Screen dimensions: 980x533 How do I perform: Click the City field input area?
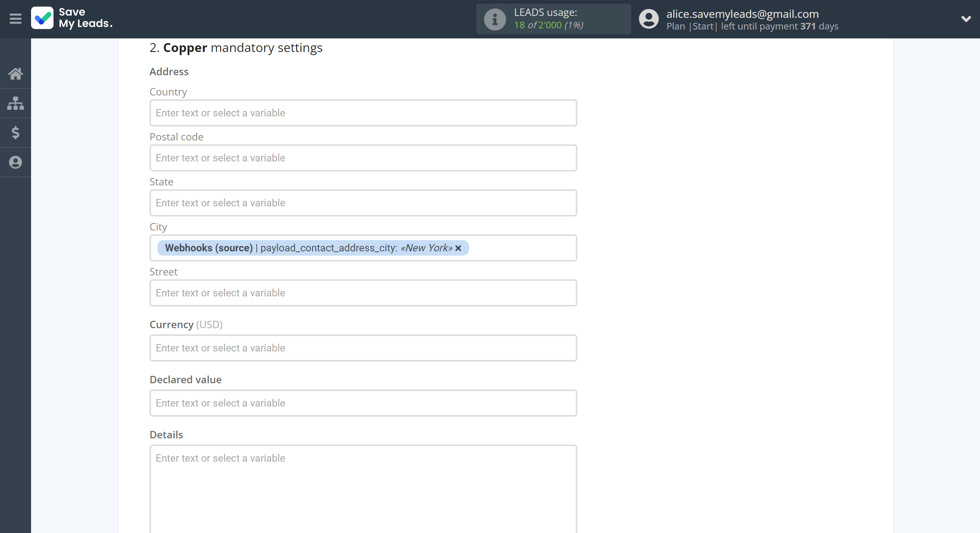pos(363,248)
